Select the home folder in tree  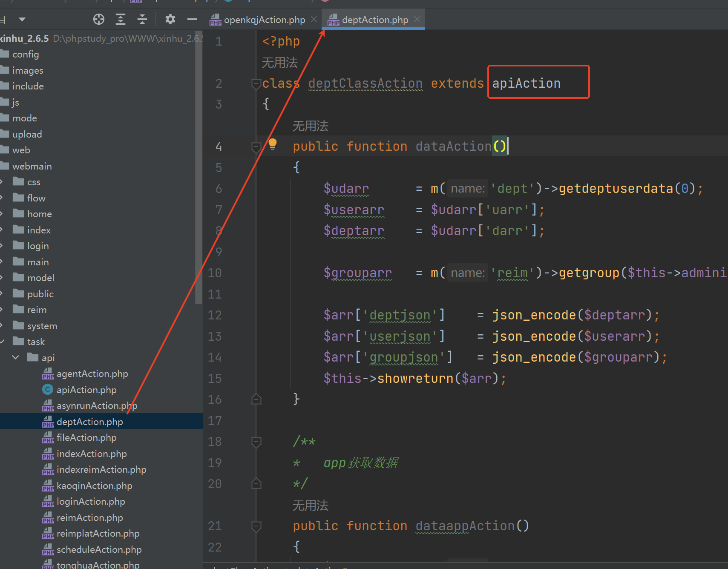(39, 214)
